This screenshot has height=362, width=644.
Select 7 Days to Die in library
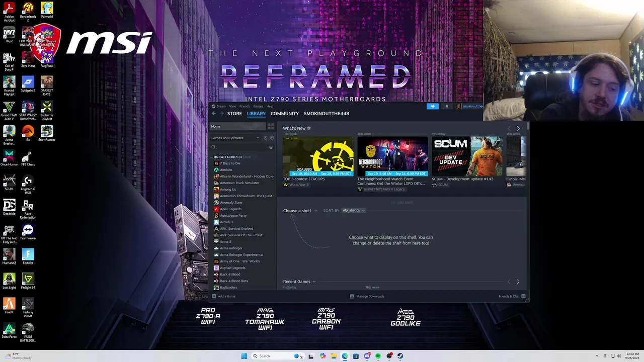click(x=230, y=163)
